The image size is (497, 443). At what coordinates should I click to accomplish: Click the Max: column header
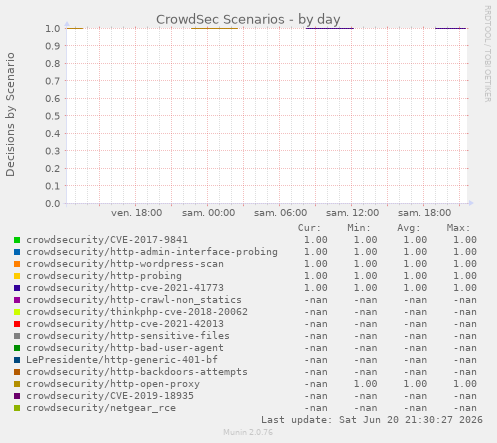point(458,228)
